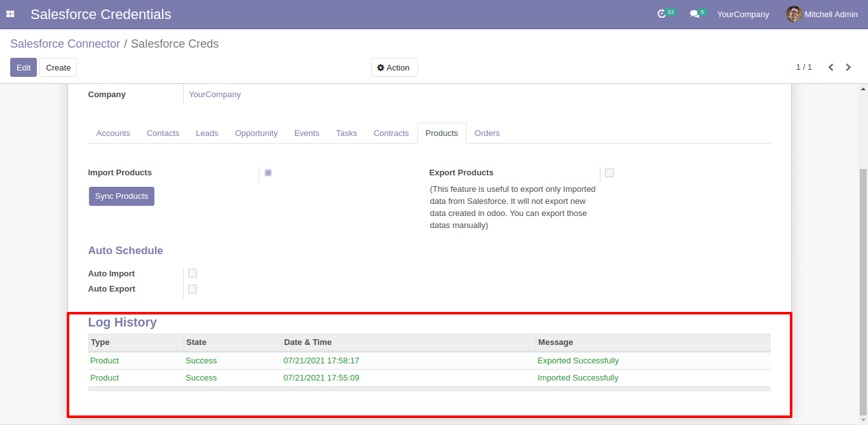868x425 pixels.
Task: Open the Imported Successfully log row
Action: pos(430,378)
